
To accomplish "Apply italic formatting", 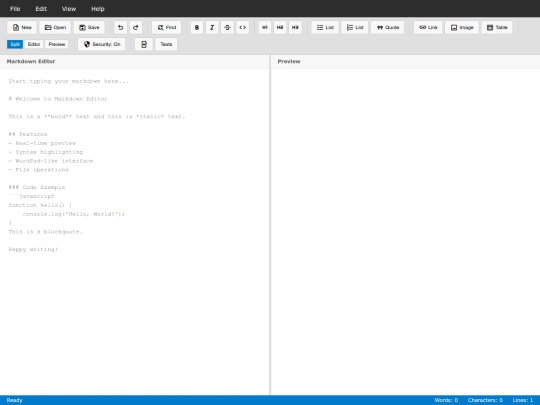I will click(x=212, y=28).
